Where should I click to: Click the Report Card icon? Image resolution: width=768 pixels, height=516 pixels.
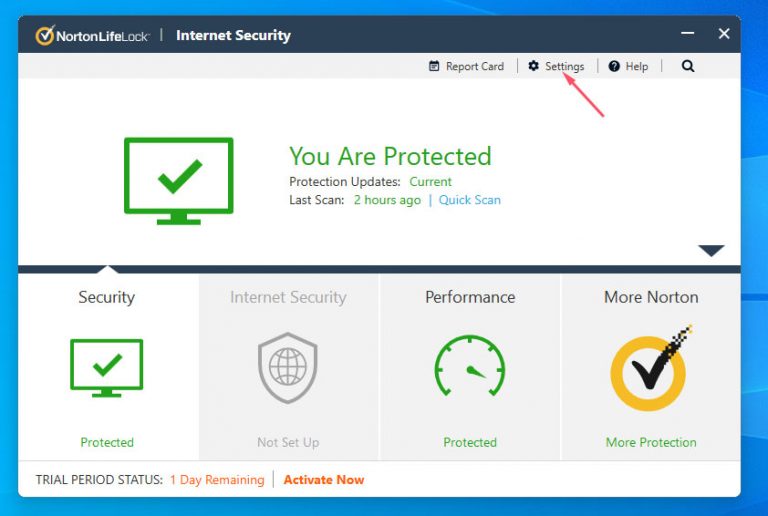click(x=434, y=66)
